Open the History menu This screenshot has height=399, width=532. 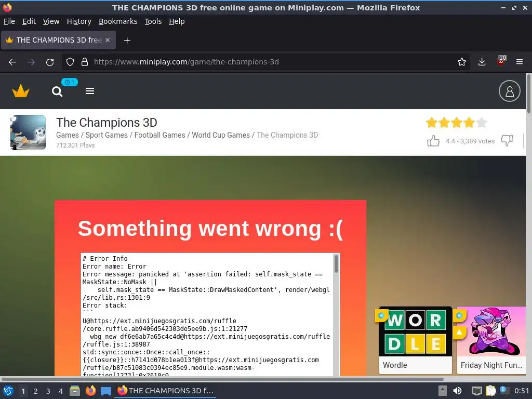[79, 21]
